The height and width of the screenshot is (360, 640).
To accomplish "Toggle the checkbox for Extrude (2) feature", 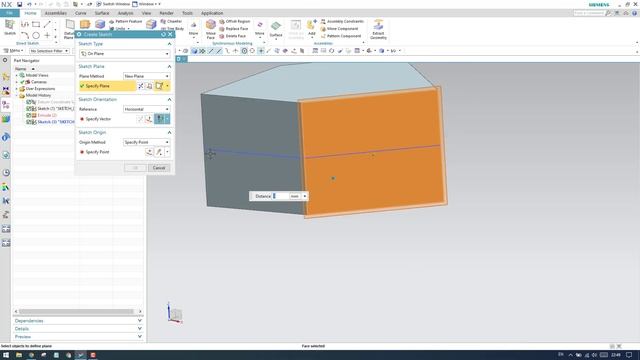I will click(x=29, y=115).
